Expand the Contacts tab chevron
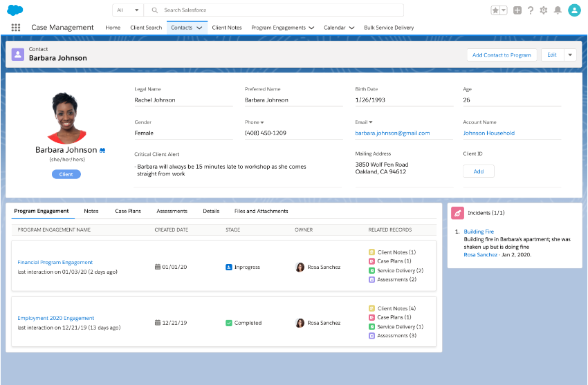Image resolution: width=588 pixels, height=385 pixels. [199, 28]
